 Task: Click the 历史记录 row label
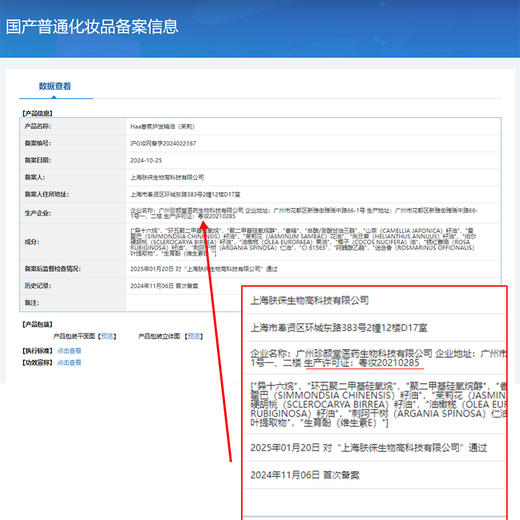[x=38, y=286]
